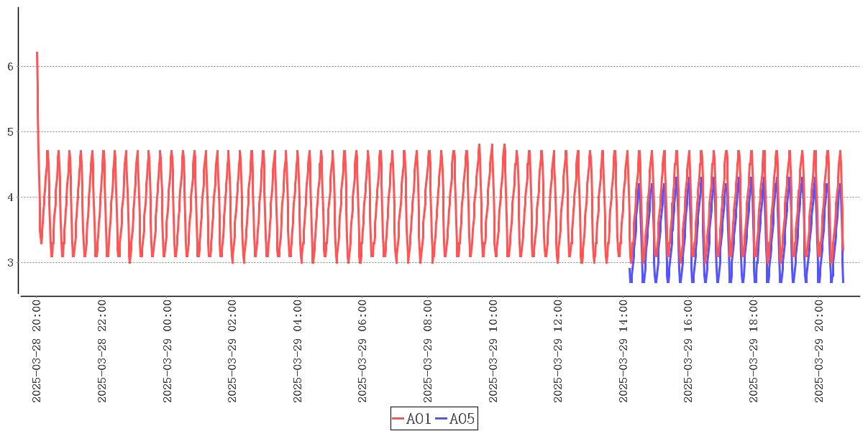Click the initial red peak above 6
The image size is (868, 431).
pyautogui.click(x=37, y=53)
